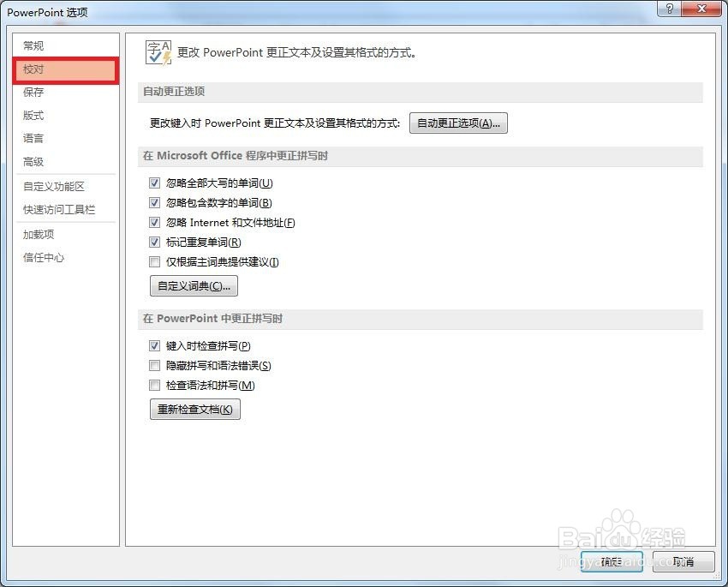728x587 pixels.
Task: Toggle 标记重复单词 checkbox
Action: [155, 242]
